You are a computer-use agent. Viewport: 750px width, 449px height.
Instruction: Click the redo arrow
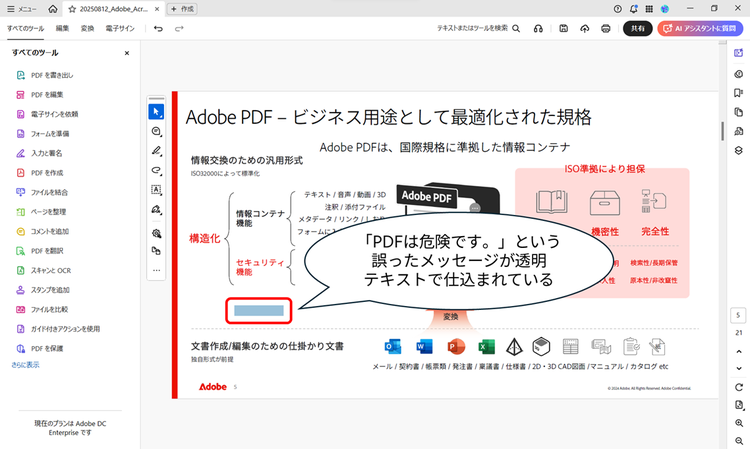coord(179,29)
